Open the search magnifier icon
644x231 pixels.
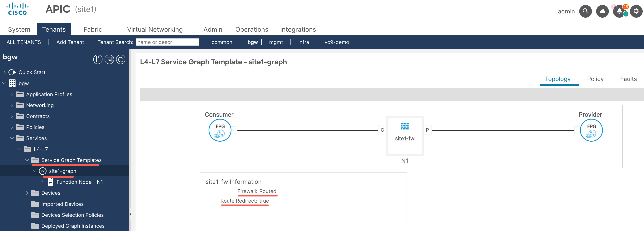click(585, 11)
